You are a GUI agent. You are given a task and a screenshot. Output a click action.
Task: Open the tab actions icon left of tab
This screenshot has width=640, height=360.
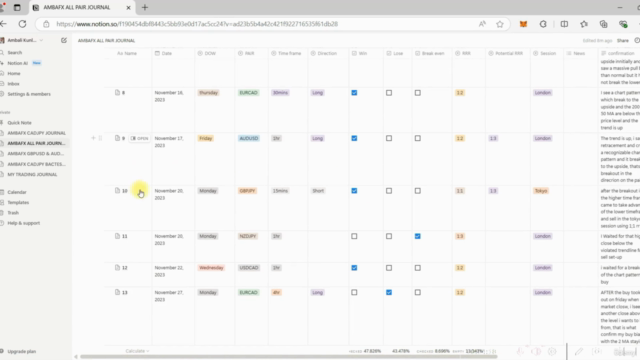coord(17,7)
